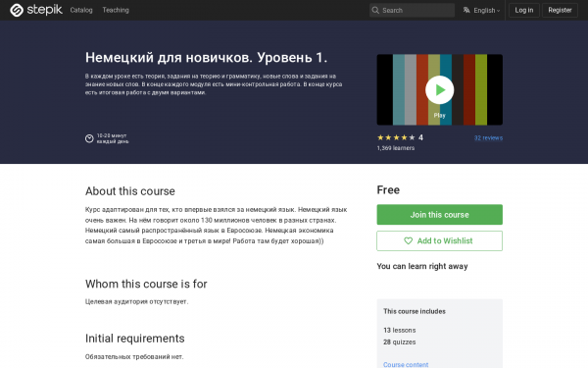This screenshot has height=368, width=588.
Task: Click the Log in button
Action: [524, 10]
